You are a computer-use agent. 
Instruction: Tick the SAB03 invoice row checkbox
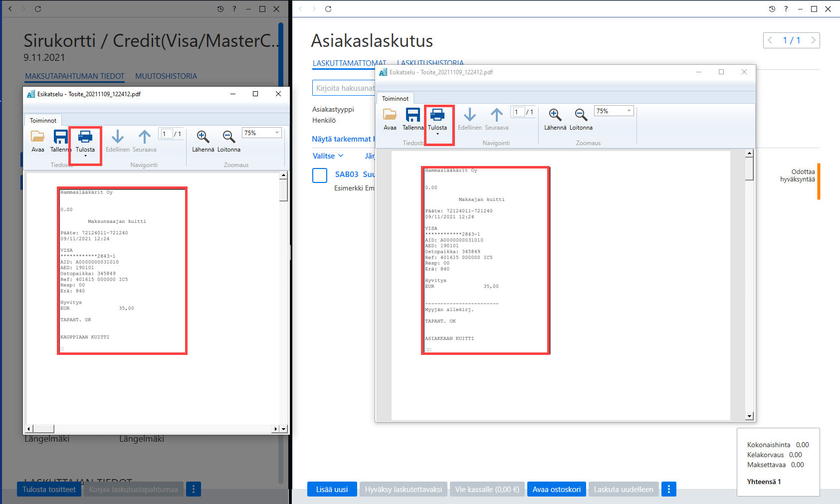pyautogui.click(x=320, y=175)
